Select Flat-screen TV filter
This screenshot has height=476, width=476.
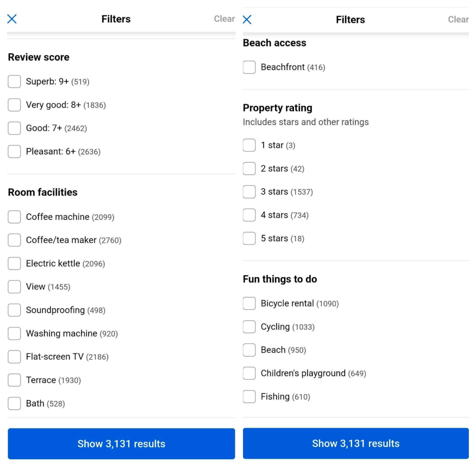coord(14,357)
